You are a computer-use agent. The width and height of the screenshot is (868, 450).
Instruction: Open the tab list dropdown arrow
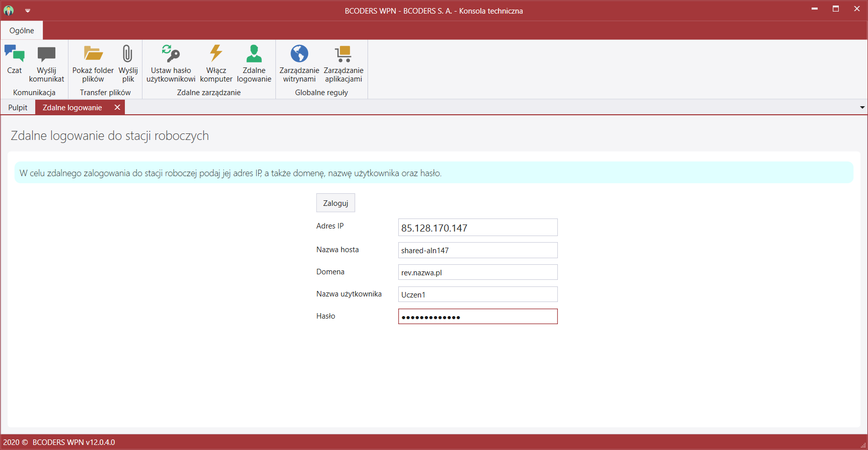click(862, 107)
